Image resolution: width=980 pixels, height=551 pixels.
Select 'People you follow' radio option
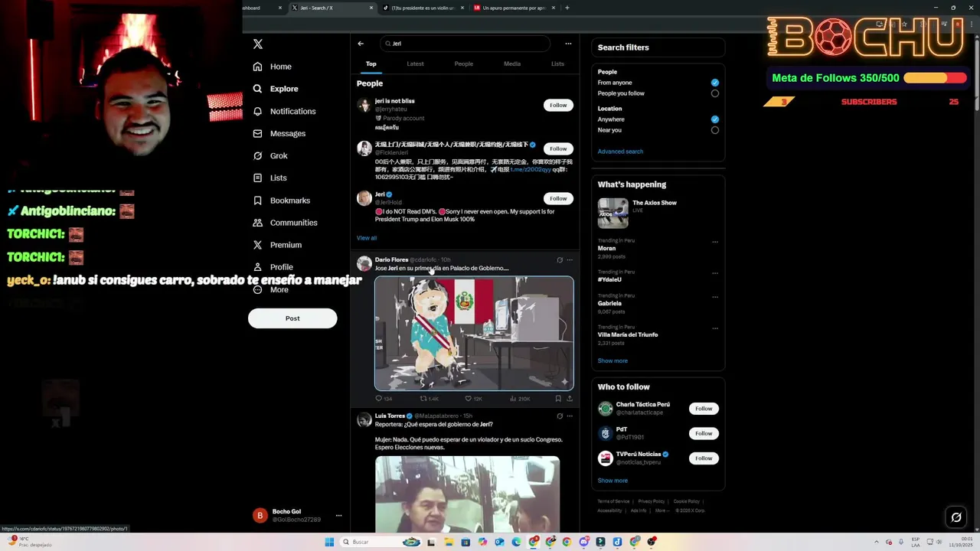[x=715, y=93]
